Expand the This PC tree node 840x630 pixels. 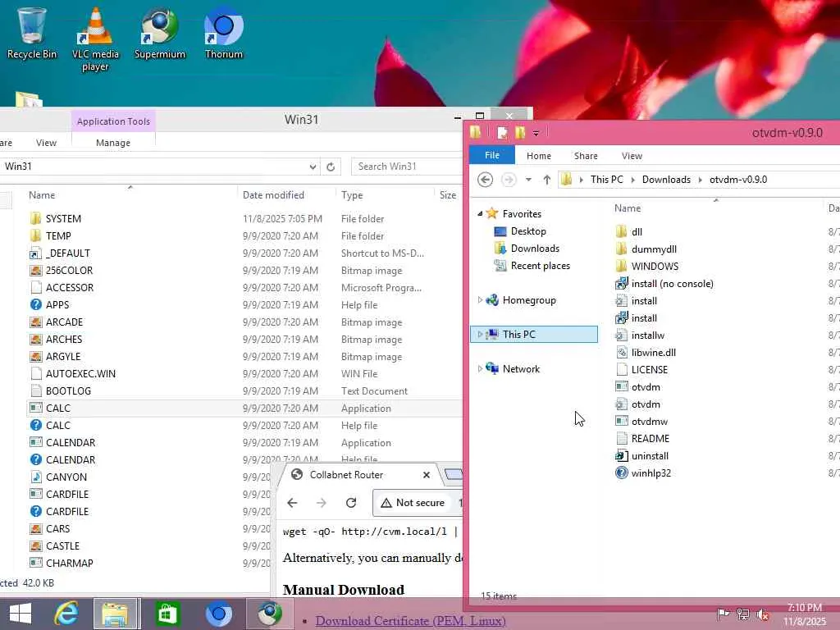(480, 335)
